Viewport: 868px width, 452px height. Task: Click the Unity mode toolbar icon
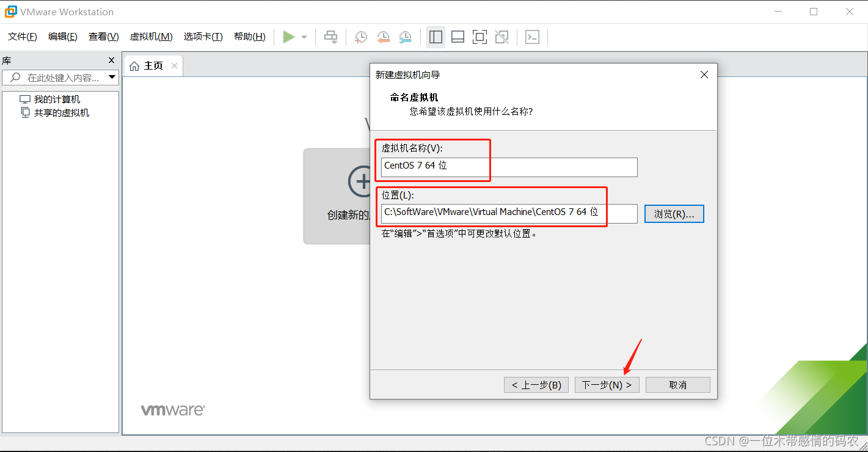click(501, 37)
